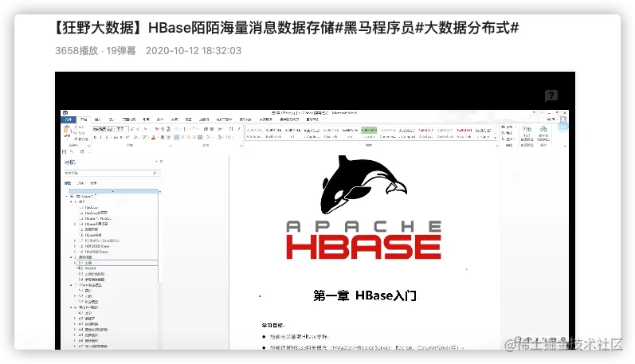This screenshot has width=635, height=364.
Task: Click the red AaBbCcDd style in gallery
Action: click(x=464, y=130)
